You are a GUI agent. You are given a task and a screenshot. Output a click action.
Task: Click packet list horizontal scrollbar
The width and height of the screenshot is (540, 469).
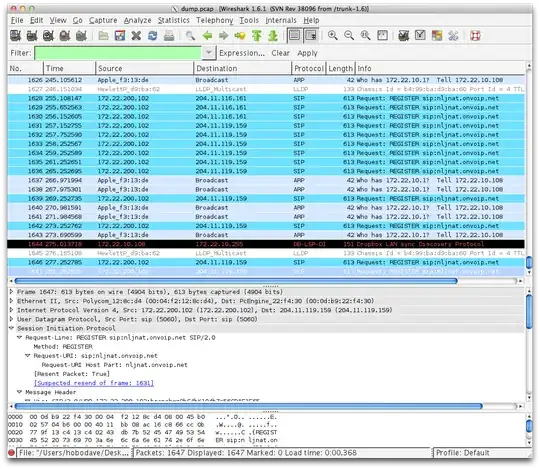[x=236, y=281]
